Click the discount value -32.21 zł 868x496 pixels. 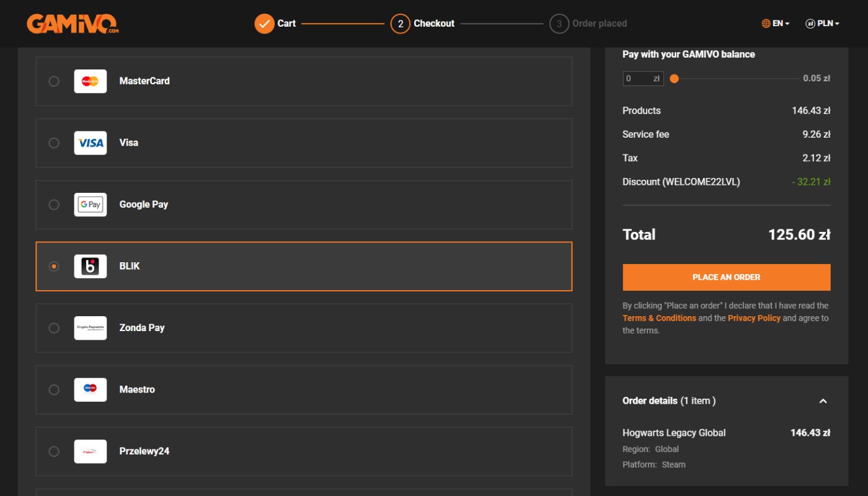[x=811, y=182]
